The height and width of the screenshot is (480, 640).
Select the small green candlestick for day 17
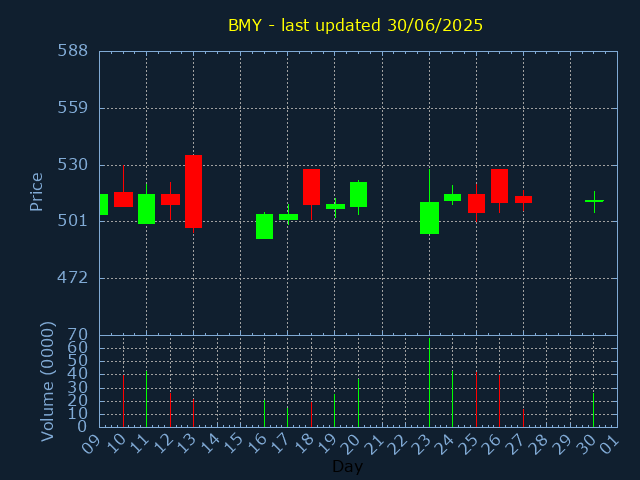pyautogui.click(x=288, y=217)
